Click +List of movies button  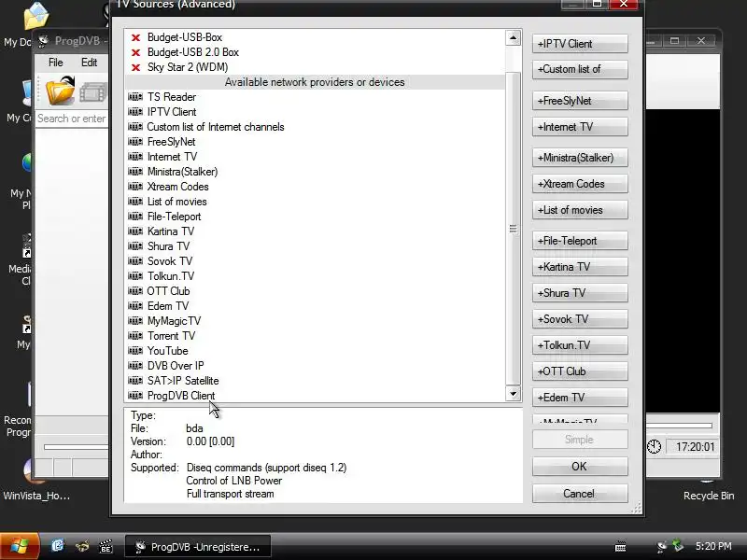pos(580,211)
